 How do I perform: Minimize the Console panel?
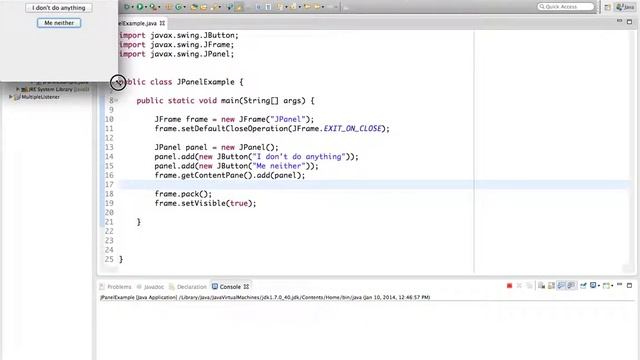620,284
